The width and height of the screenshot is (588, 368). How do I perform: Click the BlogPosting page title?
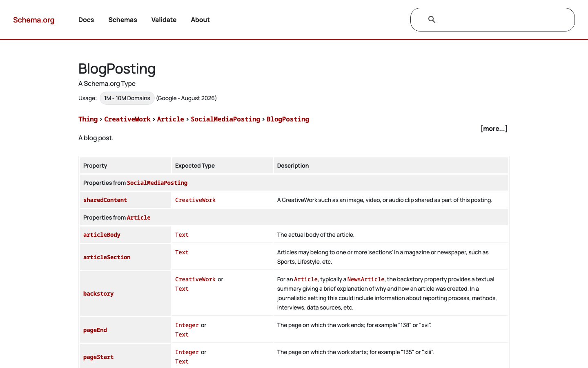(x=117, y=69)
